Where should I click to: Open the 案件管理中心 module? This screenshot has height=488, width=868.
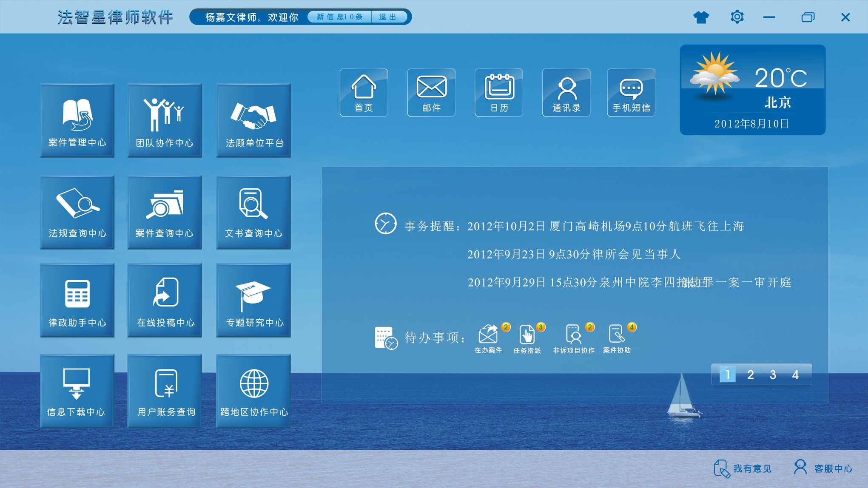(x=77, y=121)
